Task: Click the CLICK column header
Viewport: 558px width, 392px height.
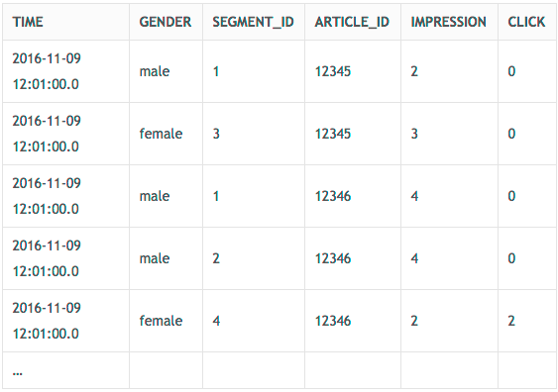Action: [526, 22]
